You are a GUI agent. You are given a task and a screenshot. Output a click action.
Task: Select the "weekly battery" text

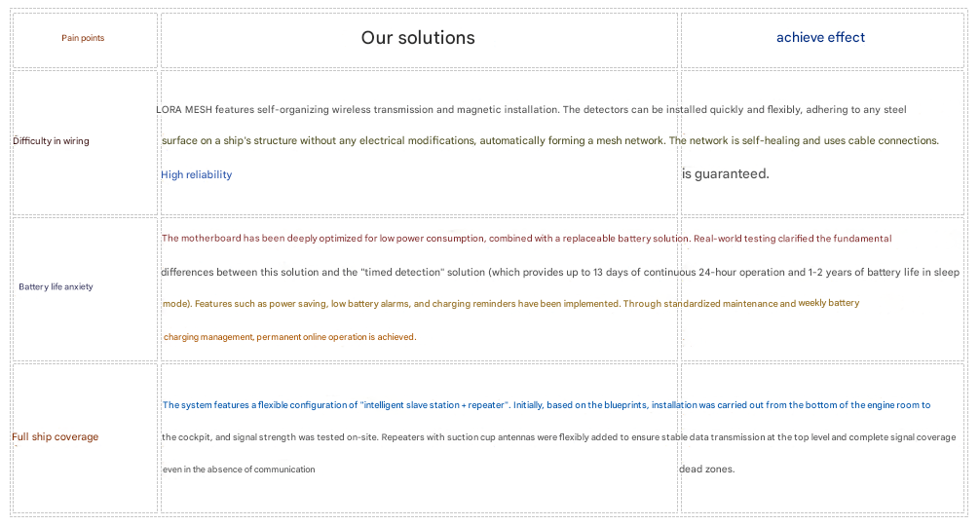tap(829, 303)
